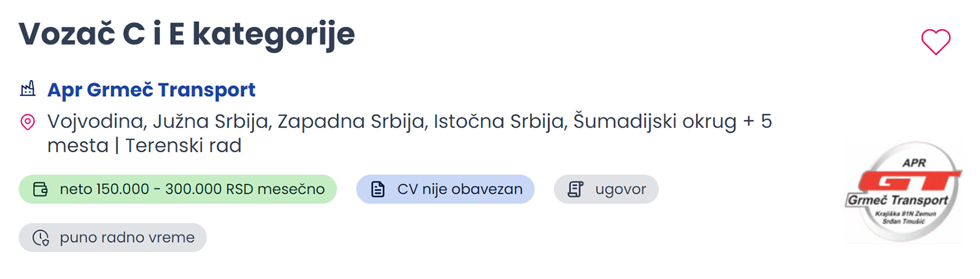Screen dimensions: 980x279
Task: Open the job title Vozač C i E kategorije
Action: [187, 35]
